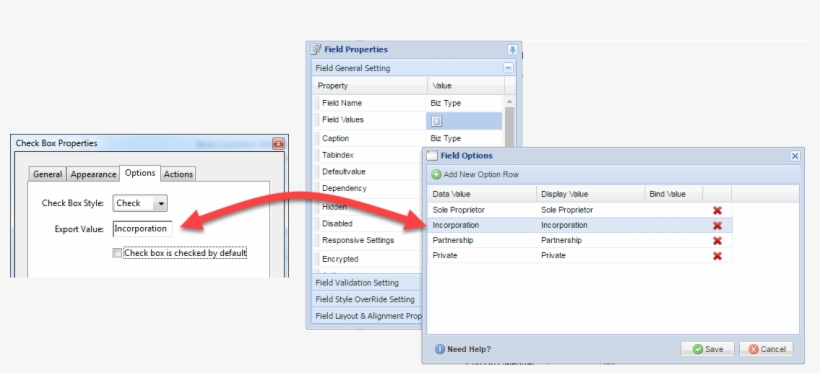820x373 pixels.
Task: Click the Field Values edit icon
Action: [437, 121]
